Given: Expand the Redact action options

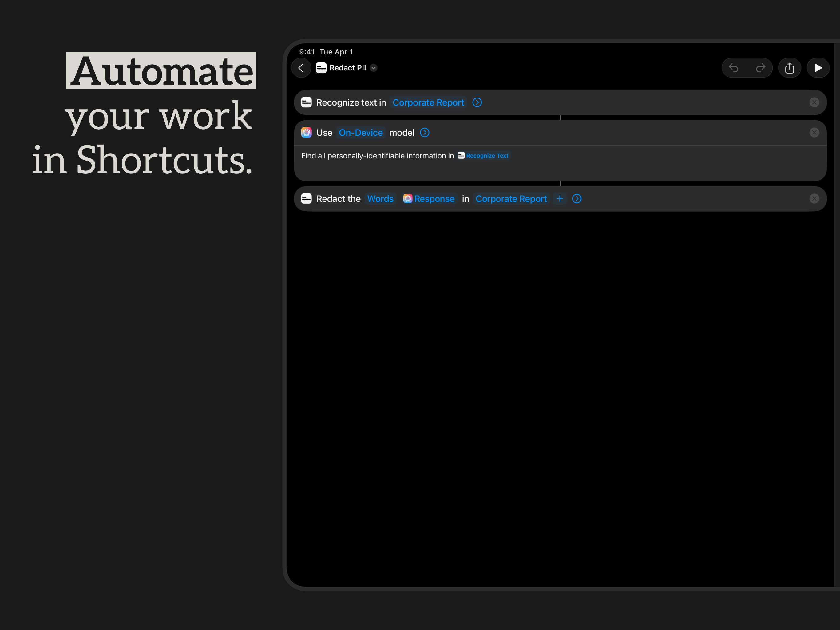Looking at the screenshot, I should coord(577,199).
